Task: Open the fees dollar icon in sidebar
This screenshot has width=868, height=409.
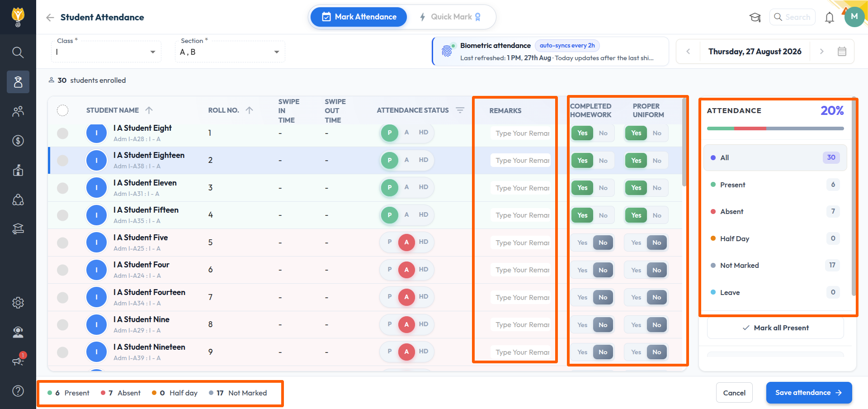Action: coord(18,141)
